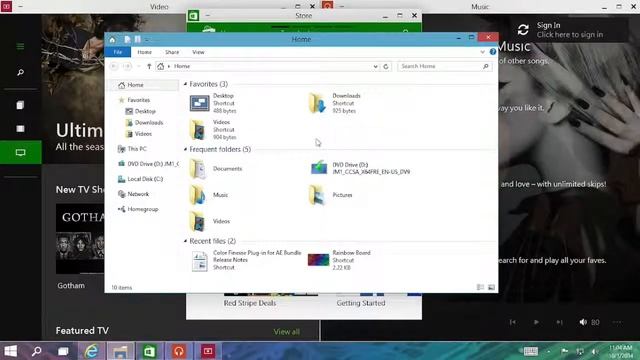Go up one folder level arrow
The image size is (640, 360).
pyautogui.click(x=149, y=66)
